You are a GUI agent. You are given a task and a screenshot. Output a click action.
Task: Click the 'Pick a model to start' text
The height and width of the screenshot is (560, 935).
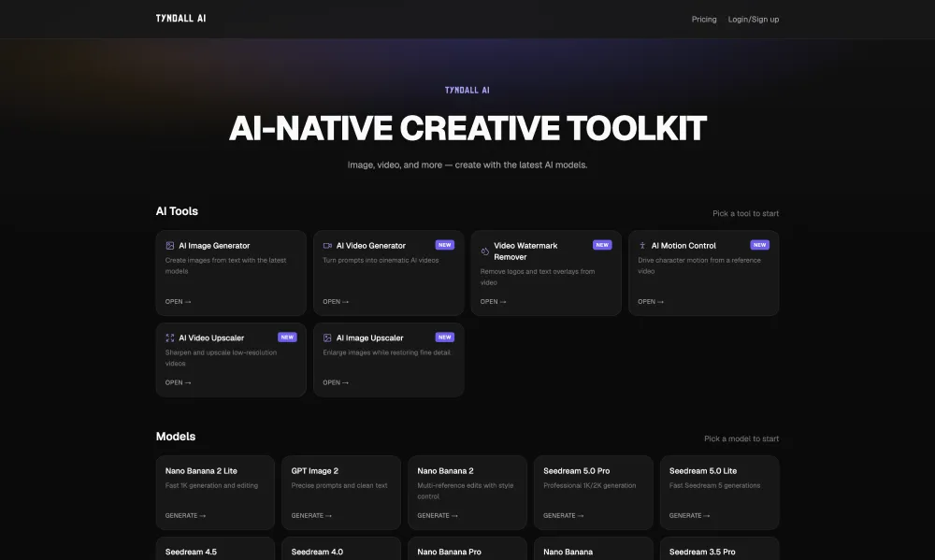pyautogui.click(x=741, y=439)
